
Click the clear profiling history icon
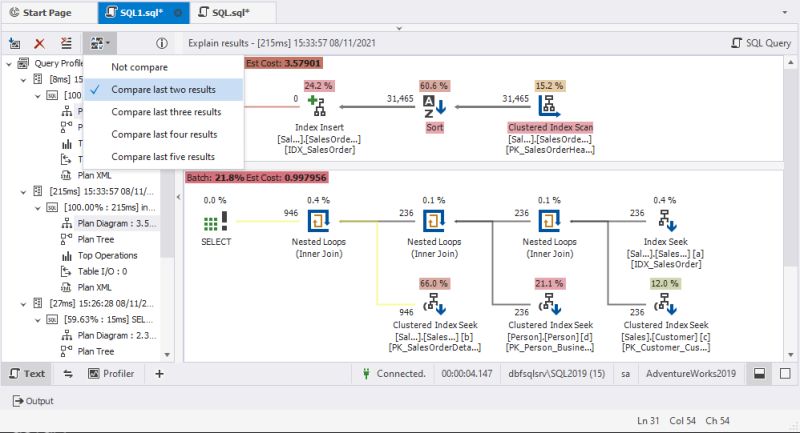66,43
